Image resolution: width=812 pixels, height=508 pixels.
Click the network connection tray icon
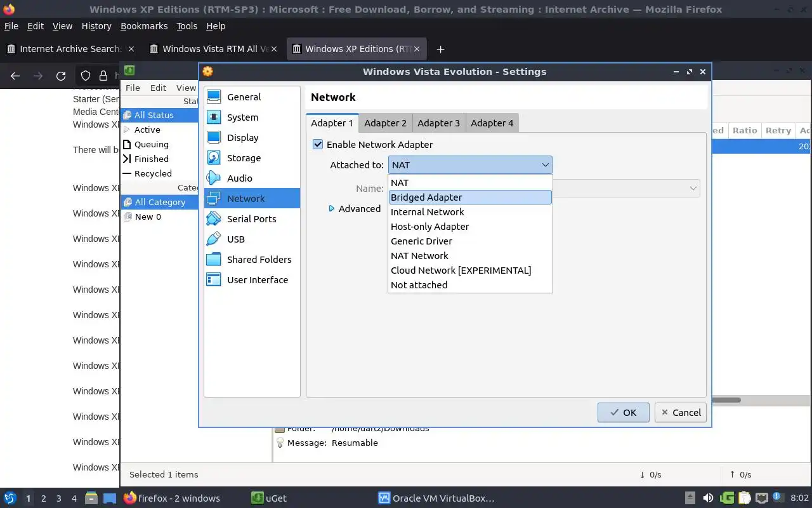[761, 498]
